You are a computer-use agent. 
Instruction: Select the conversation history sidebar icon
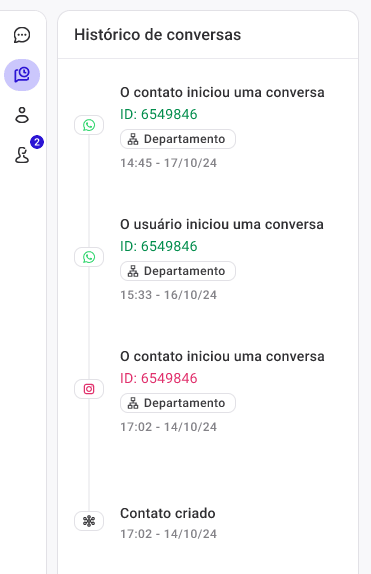coord(22,75)
